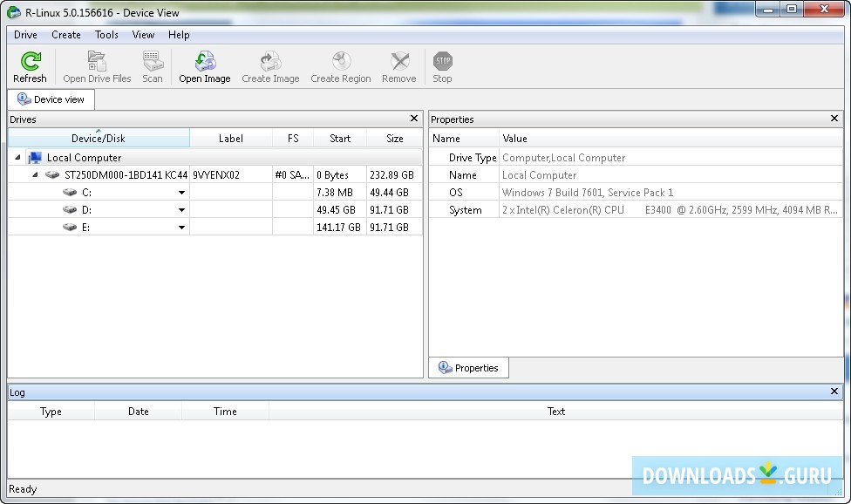Click the Windows 7 Build 7601 OS value

588,192
